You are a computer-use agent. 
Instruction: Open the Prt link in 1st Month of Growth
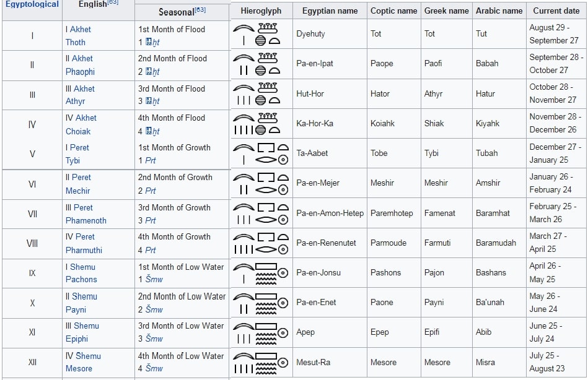tap(151, 160)
